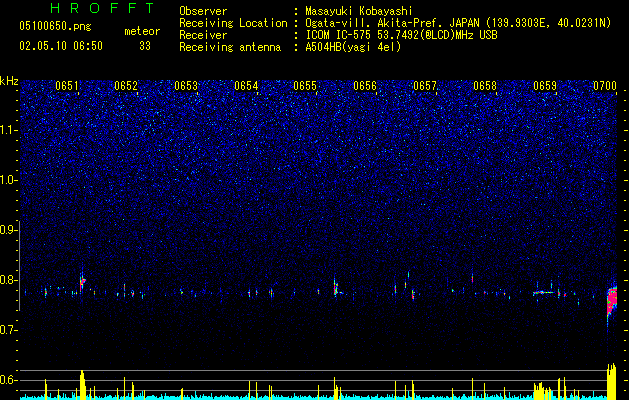Click the kHz axis unit label
The image size is (629, 400).
(9, 81)
